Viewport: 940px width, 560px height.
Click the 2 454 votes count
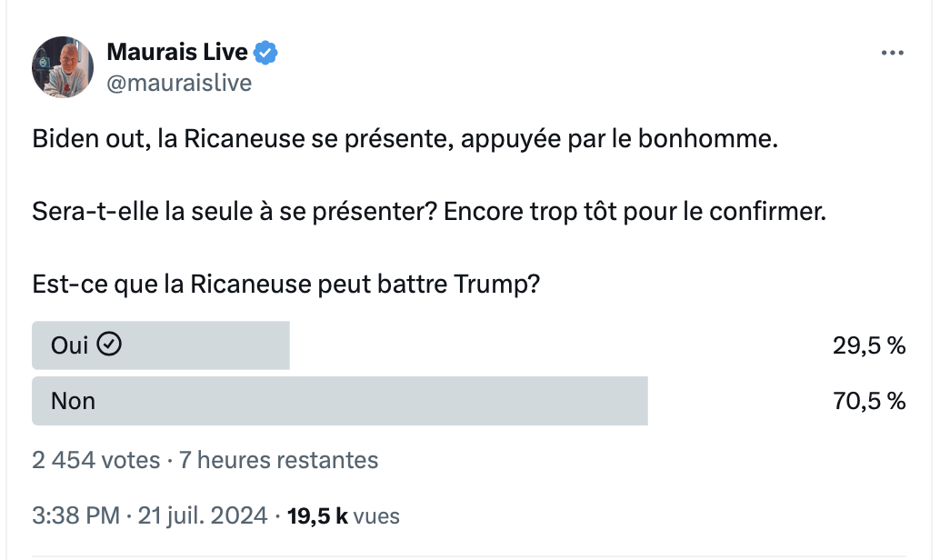(x=96, y=461)
